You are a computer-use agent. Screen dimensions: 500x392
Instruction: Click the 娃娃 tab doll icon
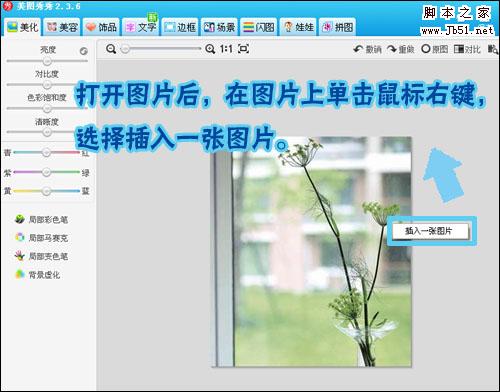[x=288, y=27]
